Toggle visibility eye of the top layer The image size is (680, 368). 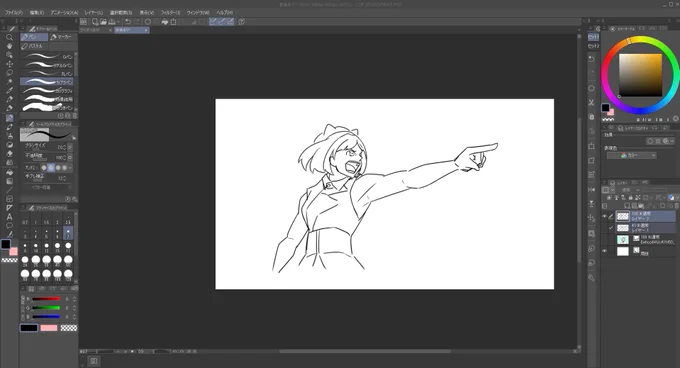click(x=605, y=216)
